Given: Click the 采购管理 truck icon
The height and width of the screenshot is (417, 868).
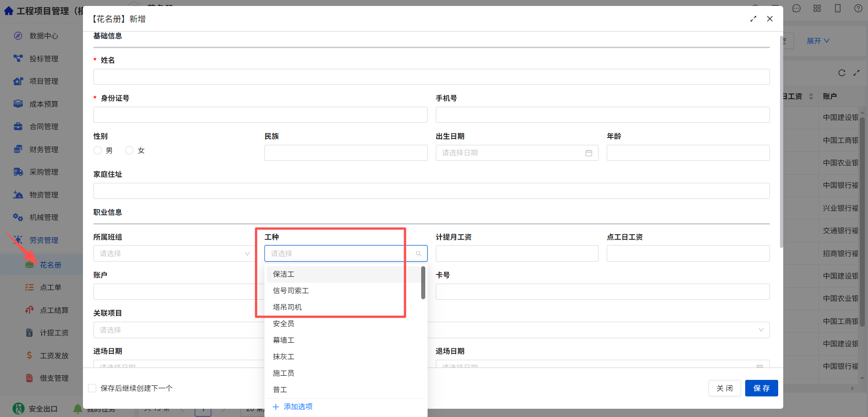Looking at the screenshot, I should pos(18,172).
